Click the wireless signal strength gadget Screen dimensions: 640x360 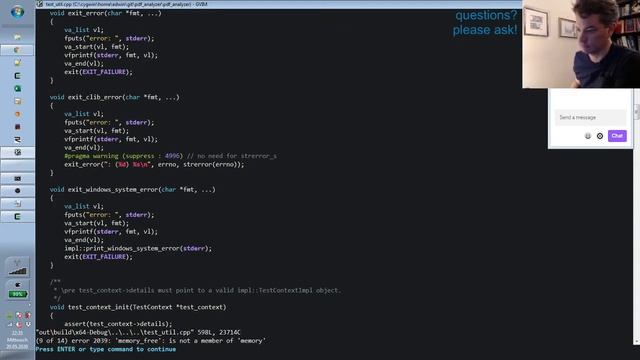(x=18, y=267)
